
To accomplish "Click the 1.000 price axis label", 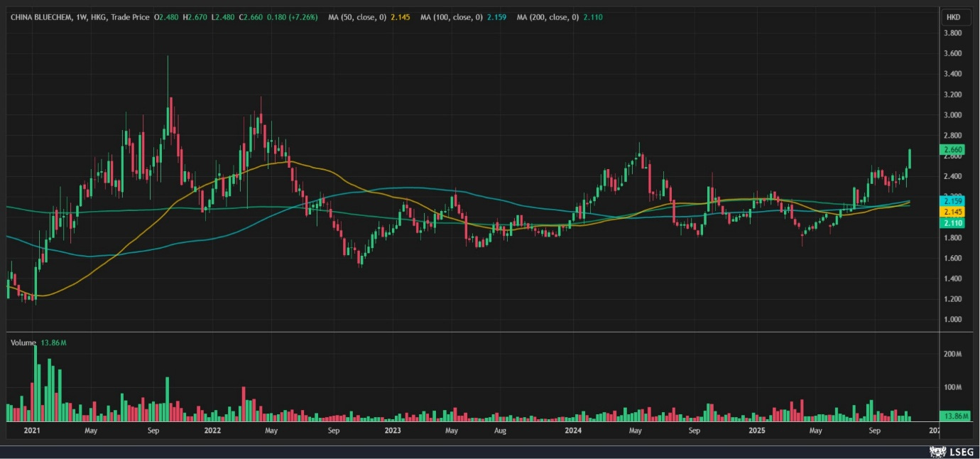I will tap(952, 320).
